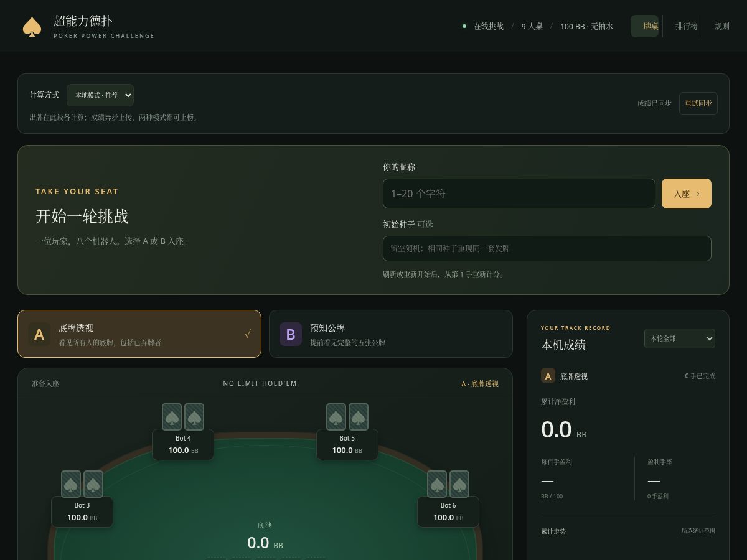Click the Bot 3 seat plate
This screenshot has width=747, height=560.
tap(82, 511)
